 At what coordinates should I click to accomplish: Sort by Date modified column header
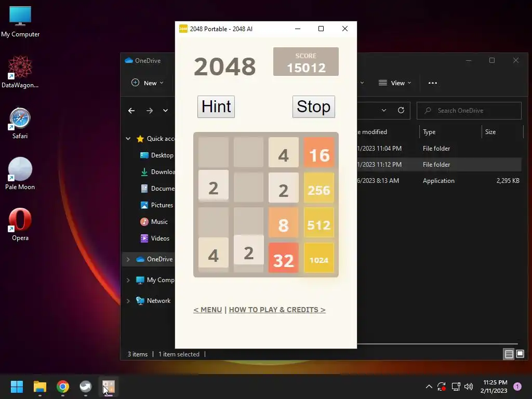tap(388, 132)
